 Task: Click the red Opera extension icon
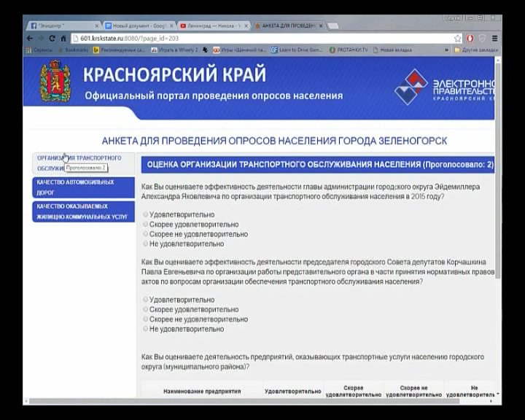click(470, 39)
